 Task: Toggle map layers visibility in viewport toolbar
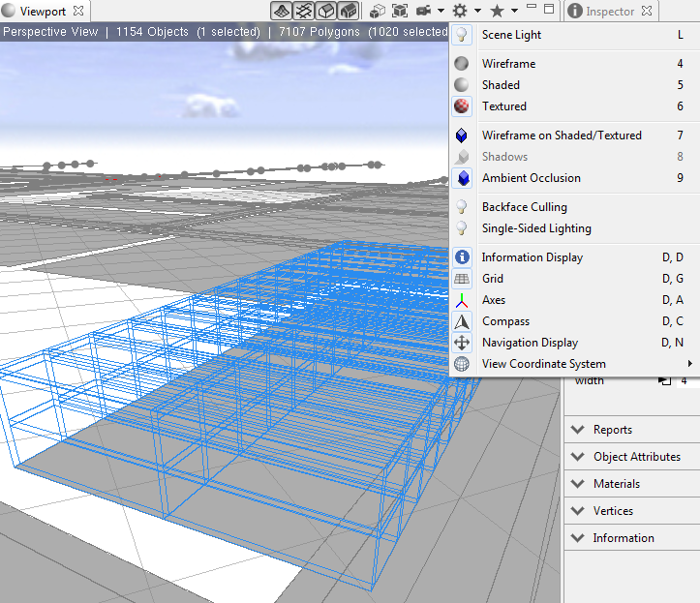click(282, 11)
